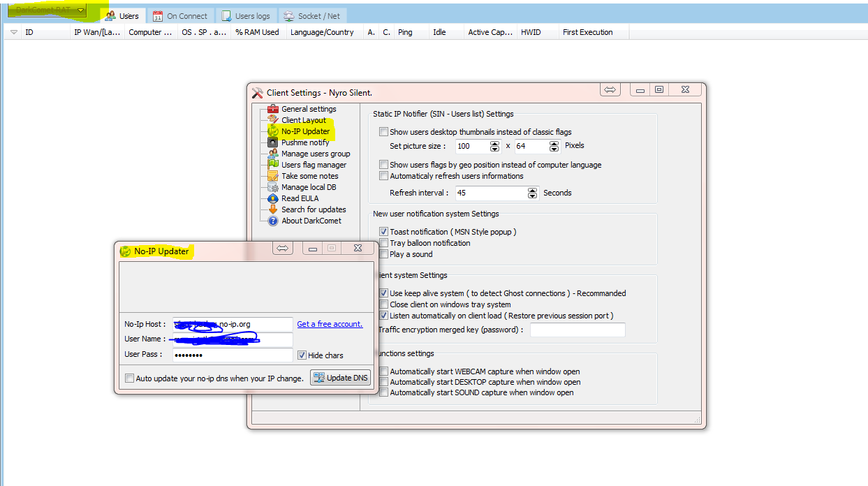
Task: Sort by the Active Caption column header
Action: click(490, 32)
